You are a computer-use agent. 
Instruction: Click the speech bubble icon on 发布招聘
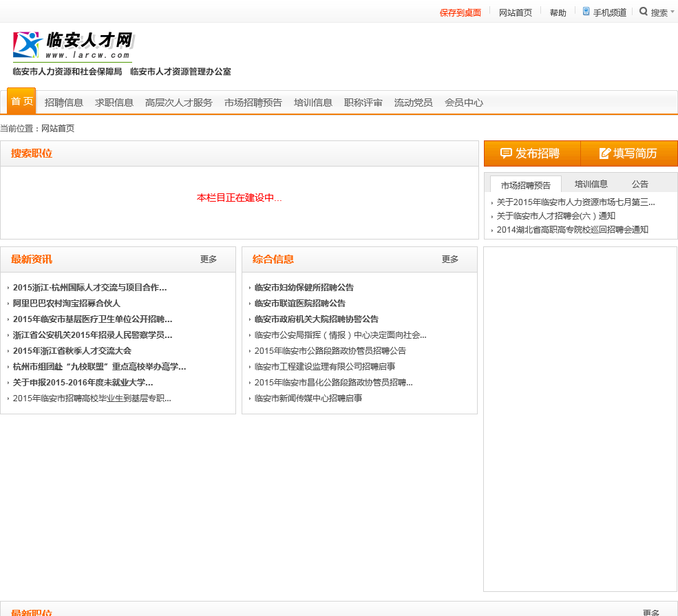(x=506, y=153)
